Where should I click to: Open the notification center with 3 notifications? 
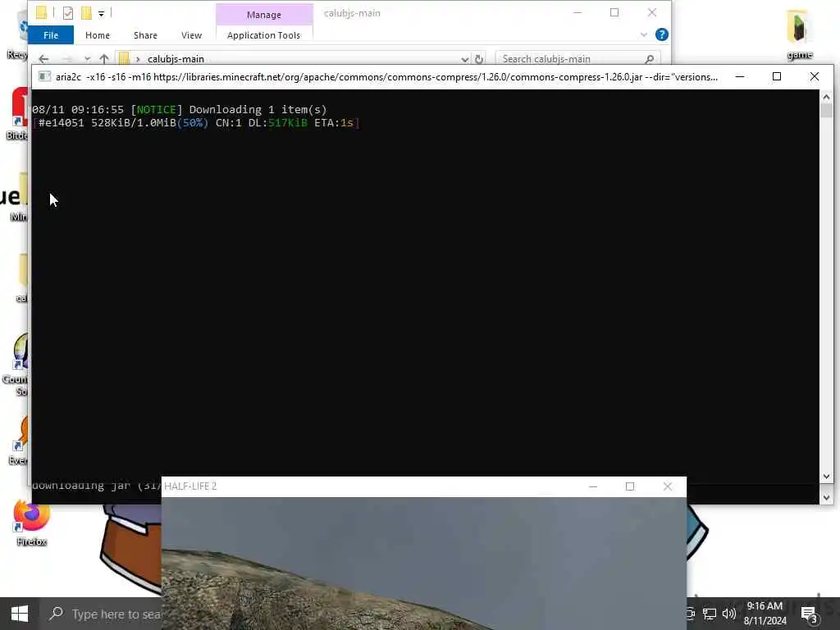809,614
